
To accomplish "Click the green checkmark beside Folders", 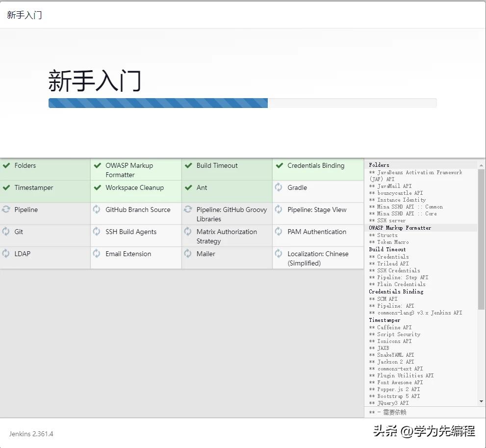I will click(x=7, y=165).
